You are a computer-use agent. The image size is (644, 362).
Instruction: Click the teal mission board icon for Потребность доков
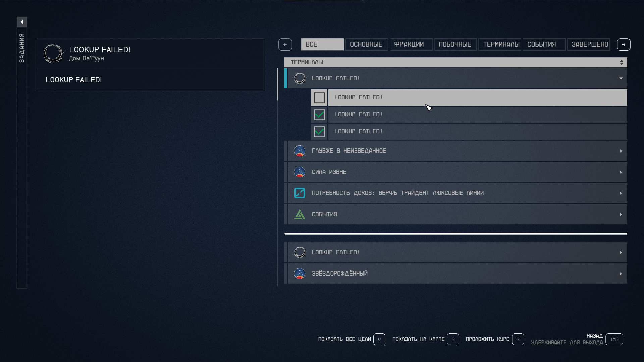click(x=300, y=193)
